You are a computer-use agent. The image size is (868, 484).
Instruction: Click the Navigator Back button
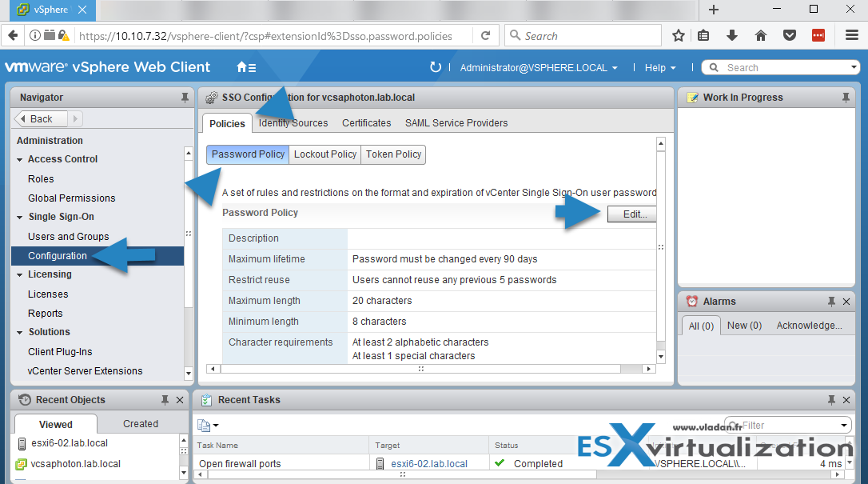[41, 118]
